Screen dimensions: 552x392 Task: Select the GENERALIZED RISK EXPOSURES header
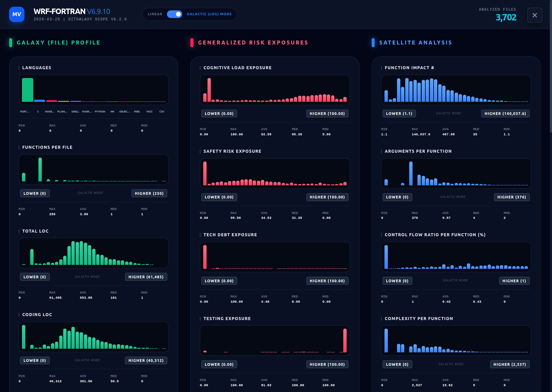tap(253, 42)
